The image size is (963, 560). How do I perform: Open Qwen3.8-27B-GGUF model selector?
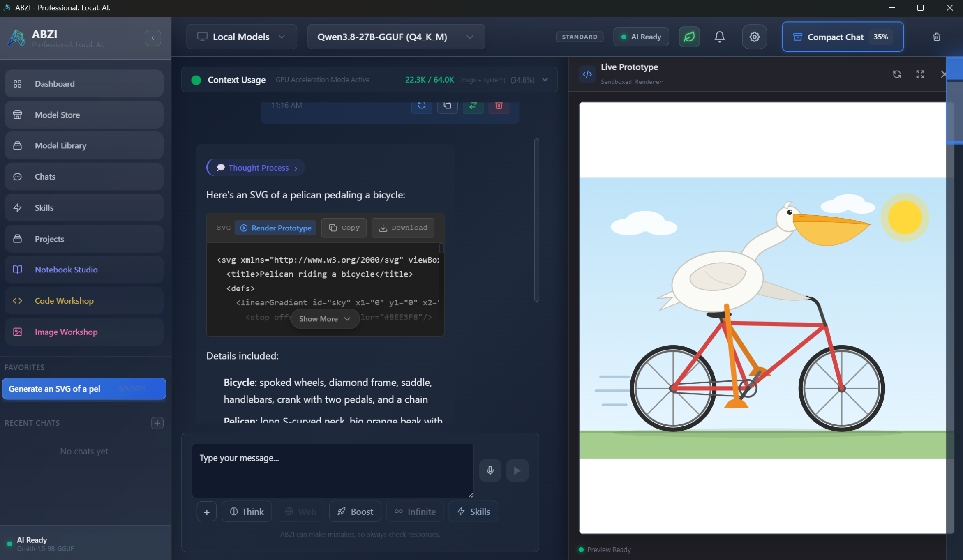(396, 37)
